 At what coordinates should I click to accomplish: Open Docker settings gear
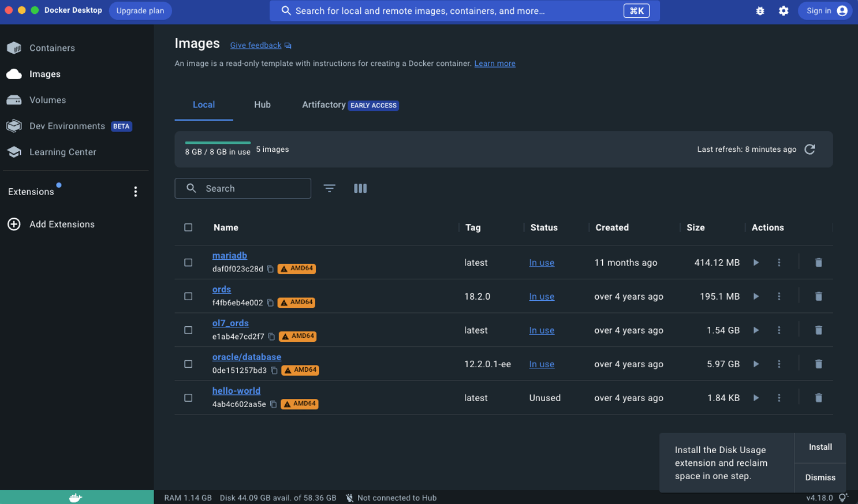click(x=783, y=11)
